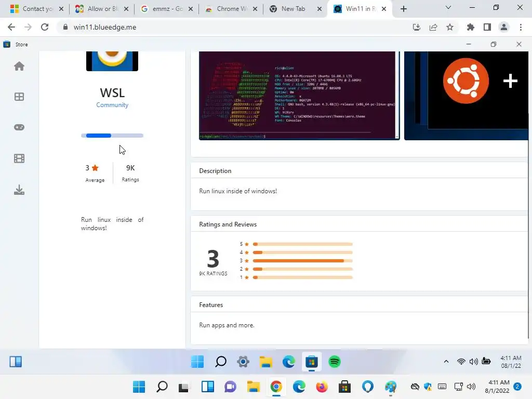532x399 pixels.
Task: Click the inner Windows 11 search icon
Action: 220,362
